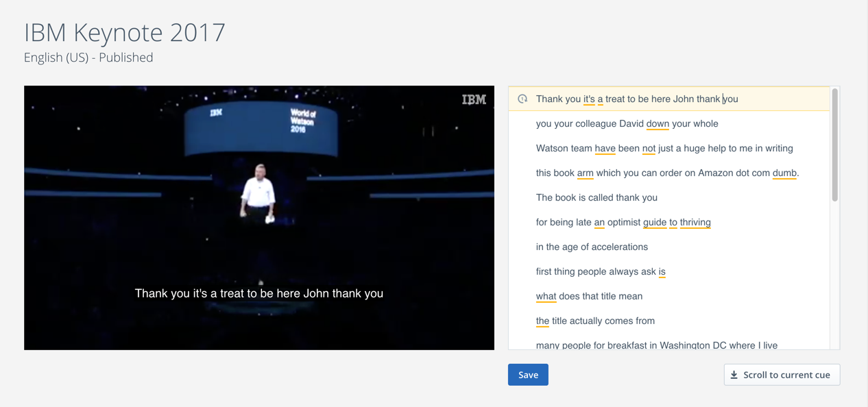Click underlined word 'guide' in transcript

655,223
